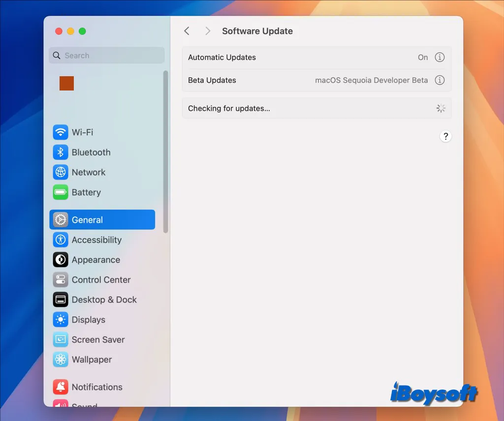The image size is (504, 421).
Task: Go forward with the right chevron
Action: pyautogui.click(x=208, y=31)
